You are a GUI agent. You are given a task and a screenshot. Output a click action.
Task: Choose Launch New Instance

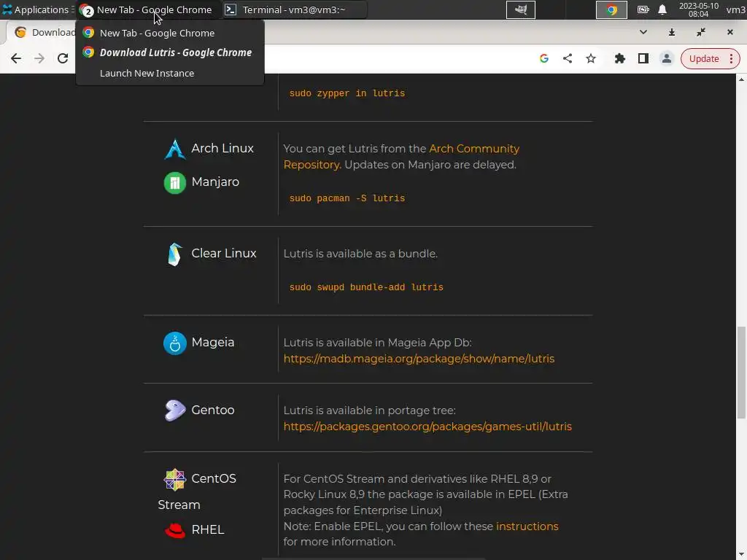(169, 73)
